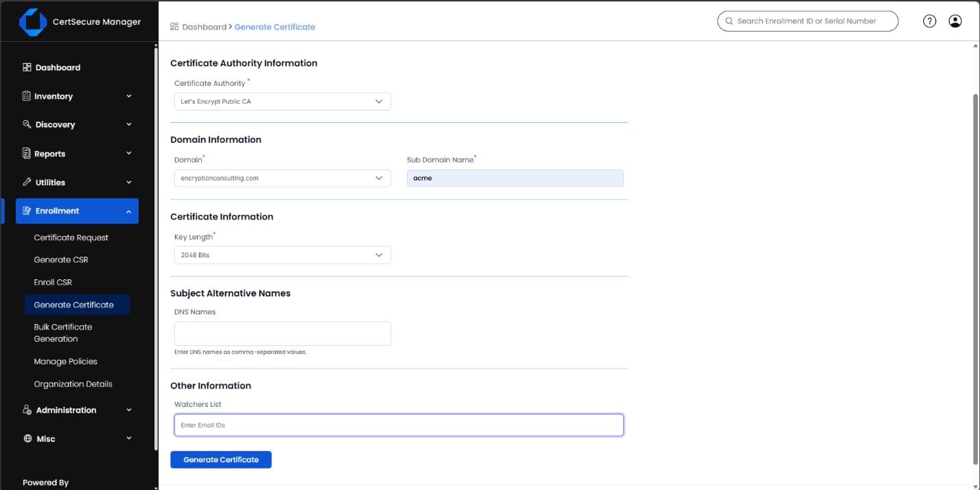Open the Key Length dropdown
Screen dimensions: 980x490
point(282,255)
